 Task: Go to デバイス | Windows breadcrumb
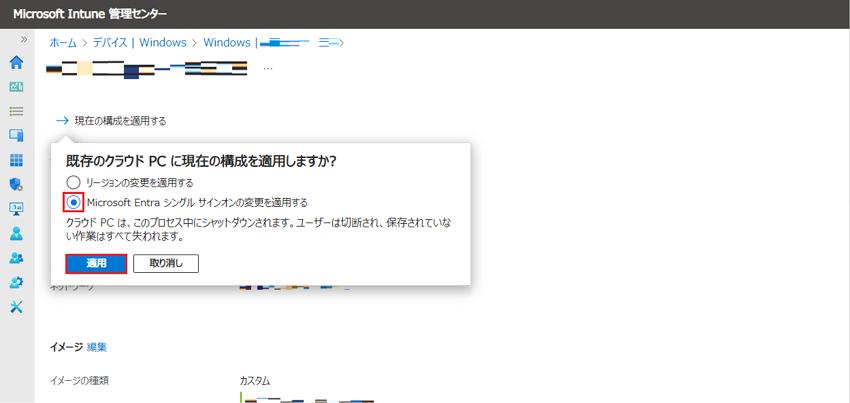pyautogui.click(x=139, y=43)
